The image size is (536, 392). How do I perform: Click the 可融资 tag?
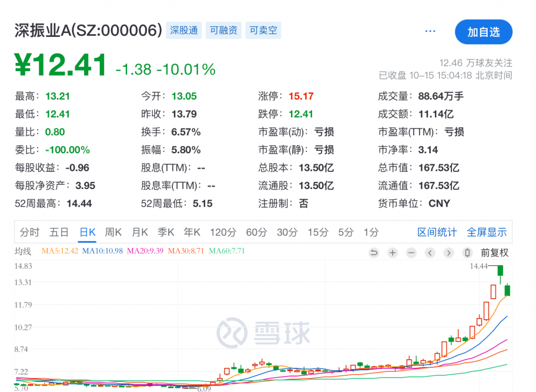[223, 31]
